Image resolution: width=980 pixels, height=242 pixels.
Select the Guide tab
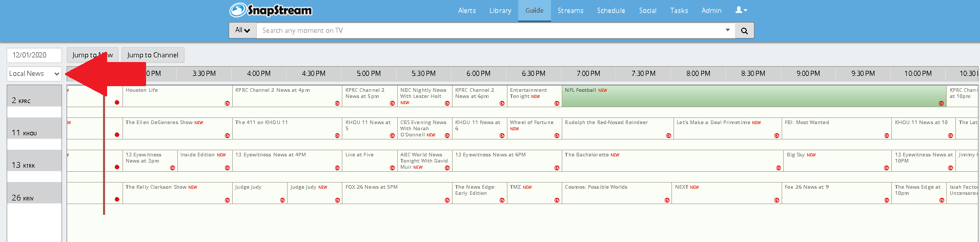point(535,10)
